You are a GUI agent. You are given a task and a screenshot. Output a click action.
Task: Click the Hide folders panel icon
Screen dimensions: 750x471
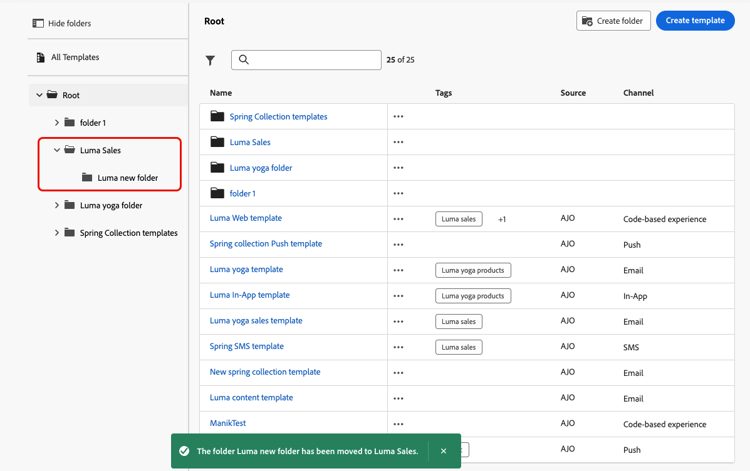pyautogui.click(x=38, y=23)
